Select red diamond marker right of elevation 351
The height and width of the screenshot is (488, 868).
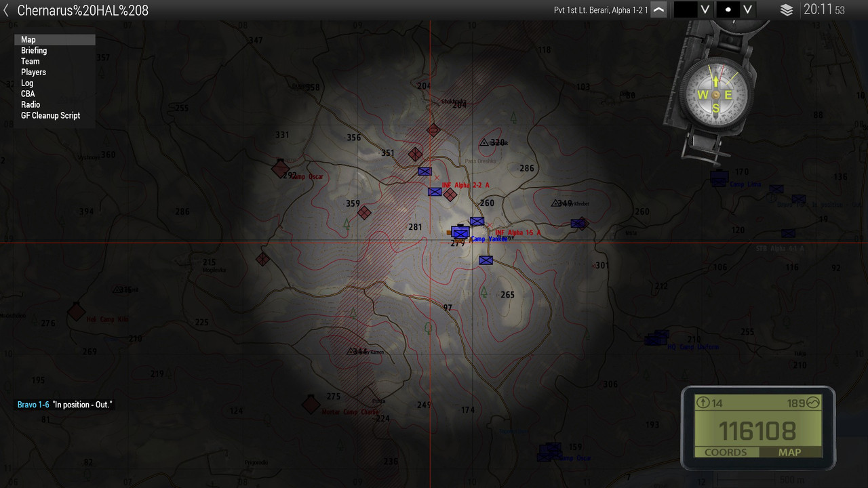pyautogui.click(x=415, y=155)
